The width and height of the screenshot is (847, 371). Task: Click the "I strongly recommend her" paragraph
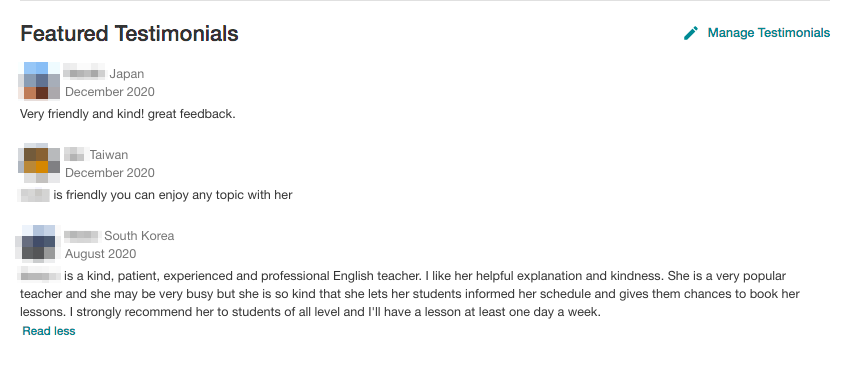[410, 294]
